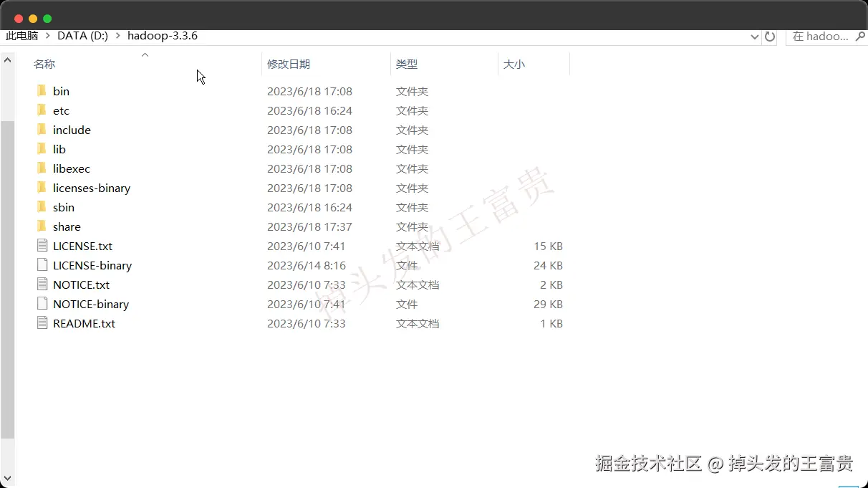Select the file name README.txt

click(x=84, y=323)
